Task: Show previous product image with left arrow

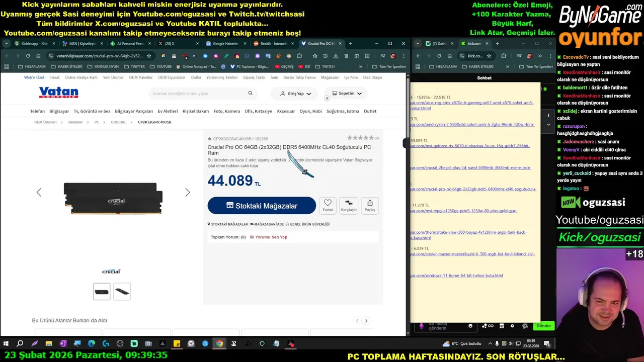Action: coord(39,193)
